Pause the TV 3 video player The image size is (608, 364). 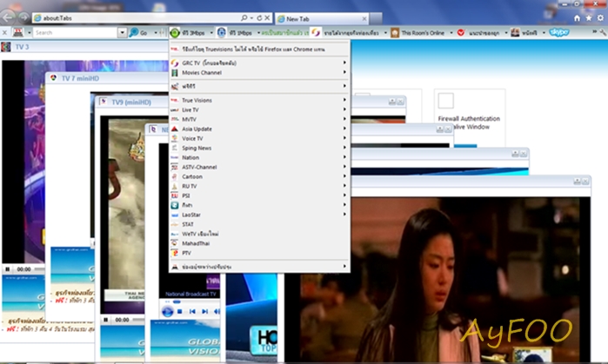(x=7, y=268)
